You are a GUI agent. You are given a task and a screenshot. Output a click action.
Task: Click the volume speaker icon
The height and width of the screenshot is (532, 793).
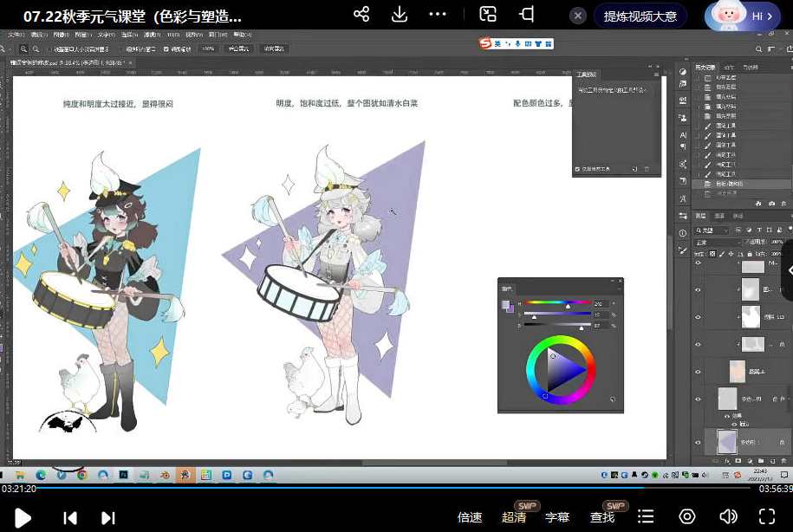pos(728,516)
